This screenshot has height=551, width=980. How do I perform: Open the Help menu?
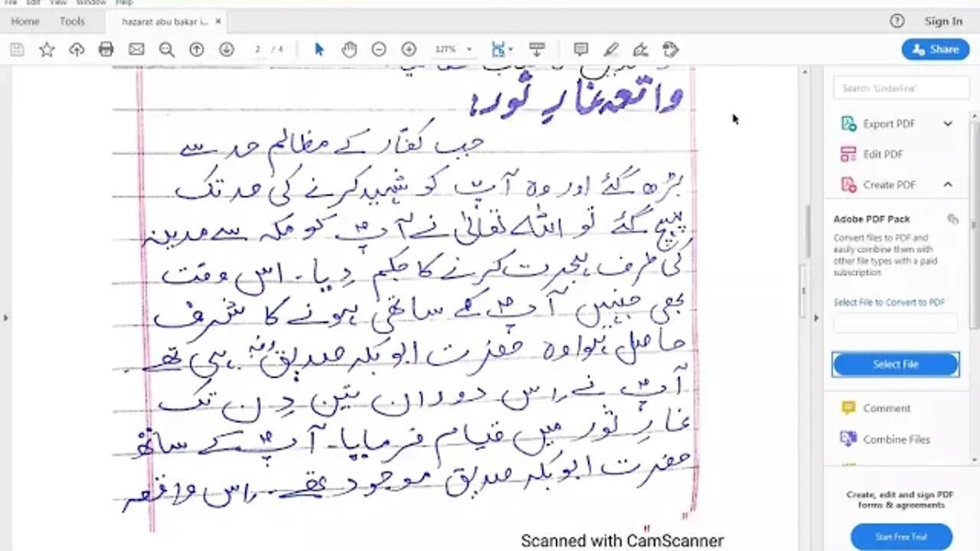pos(124,3)
